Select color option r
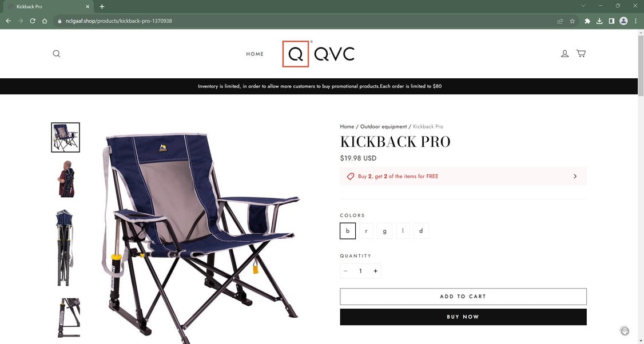This screenshot has height=344, width=644. pos(366,231)
